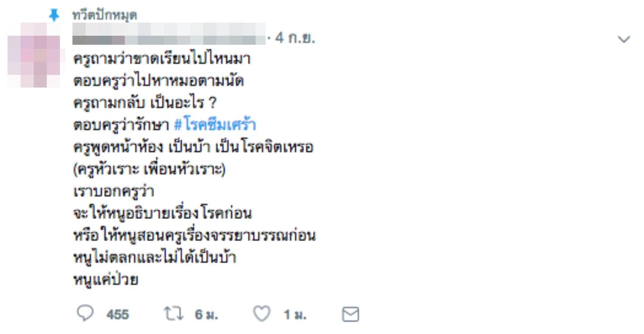The width and height of the screenshot is (644, 334).
Task: Click the 1 ม. likes count
Action: point(295,315)
